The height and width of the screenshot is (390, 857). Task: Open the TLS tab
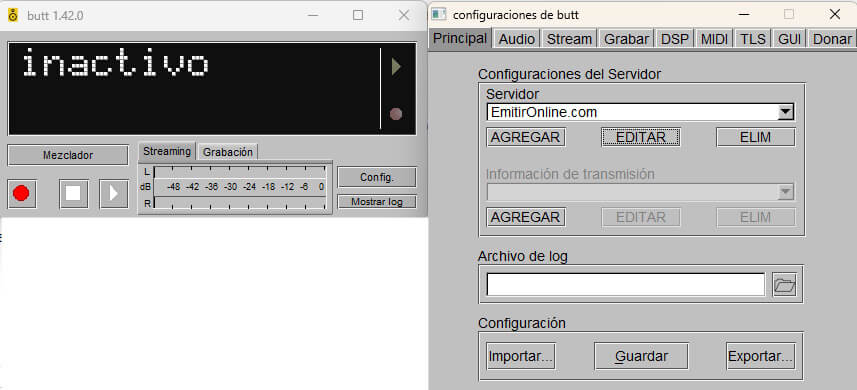tap(753, 39)
